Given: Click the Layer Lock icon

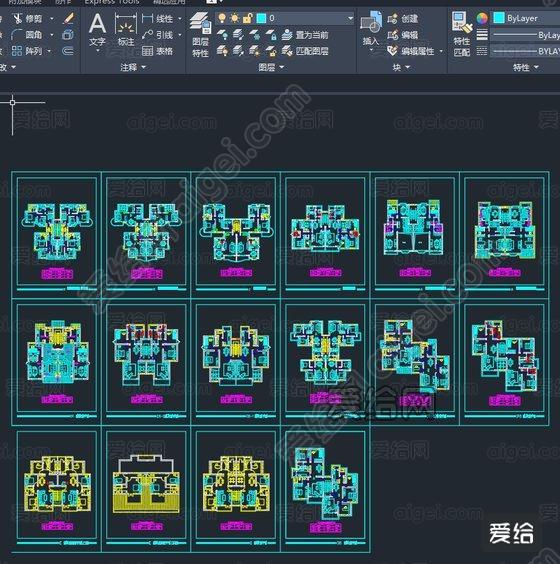Looking at the screenshot, I should (x=271, y=35).
